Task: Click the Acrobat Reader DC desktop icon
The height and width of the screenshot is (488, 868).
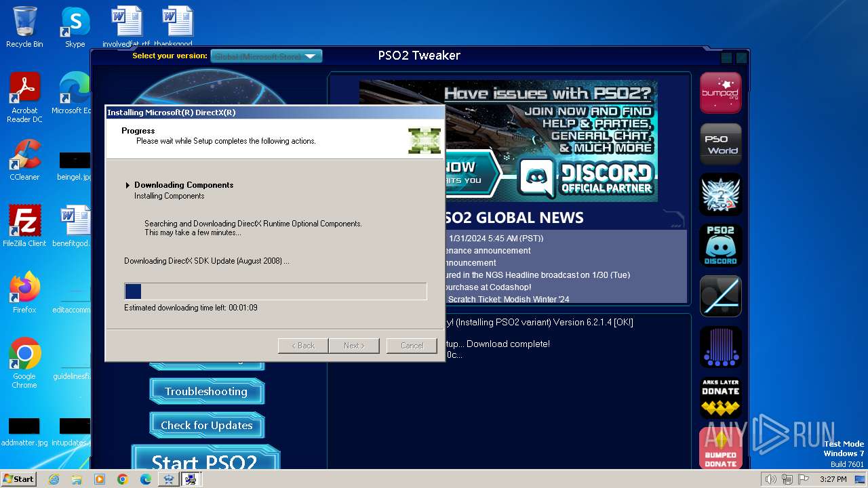Action: click(x=24, y=98)
